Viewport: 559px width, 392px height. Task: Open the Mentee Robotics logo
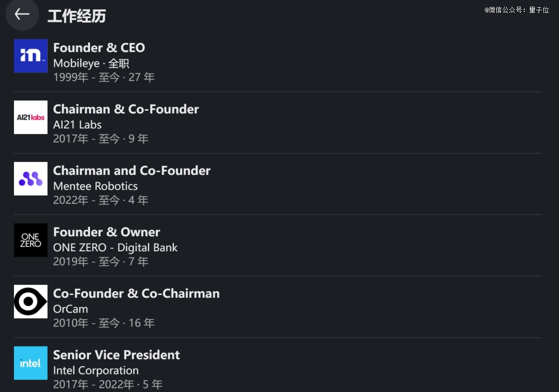(x=31, y=179)
